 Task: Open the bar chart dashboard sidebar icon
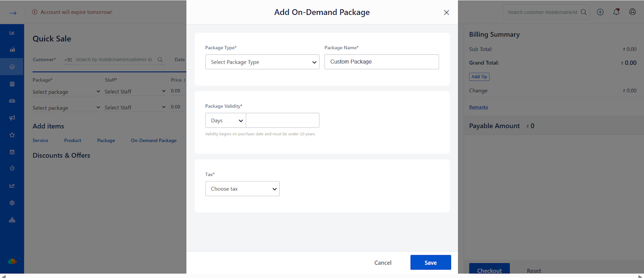pos(12,33)
